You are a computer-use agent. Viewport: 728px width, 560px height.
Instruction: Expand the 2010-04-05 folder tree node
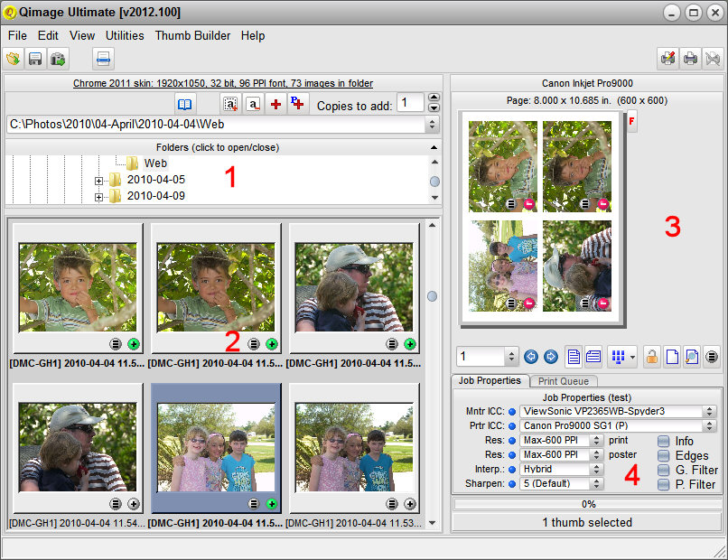(98, 181)
